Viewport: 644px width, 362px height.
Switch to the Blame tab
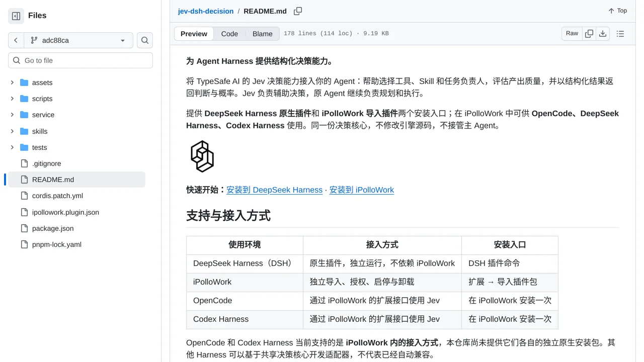pyautogui.click(x=263, y=34)
